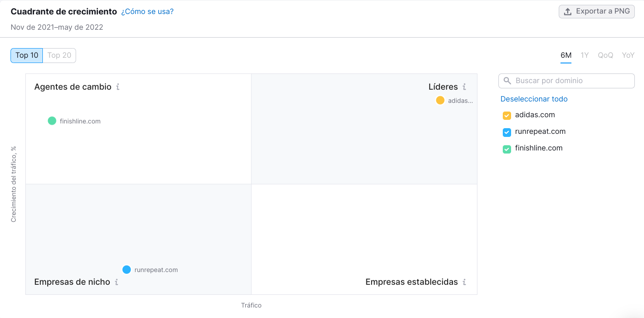This screenshot has width=644, height=318.
Task: Choose the QoQ comparison period
Action: tap(606, 56)
